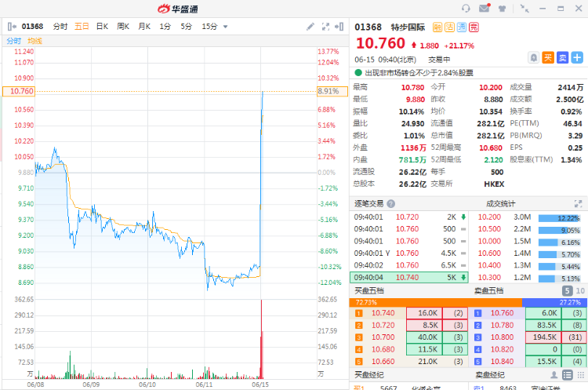The width and height of the screenshot is (588, 390).
Task: Click the highlighted 10.760 price axis label
Action: [x=19, y=91]
